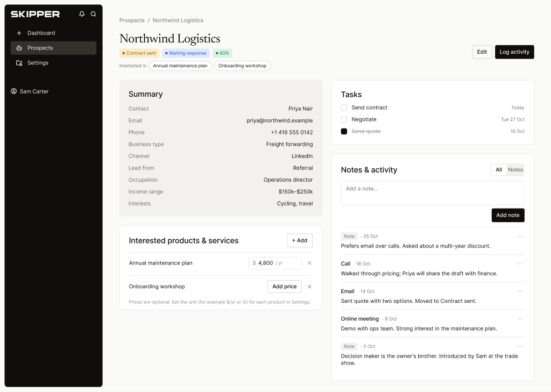
Task: Click the Today due date
Action: [518, 108]
